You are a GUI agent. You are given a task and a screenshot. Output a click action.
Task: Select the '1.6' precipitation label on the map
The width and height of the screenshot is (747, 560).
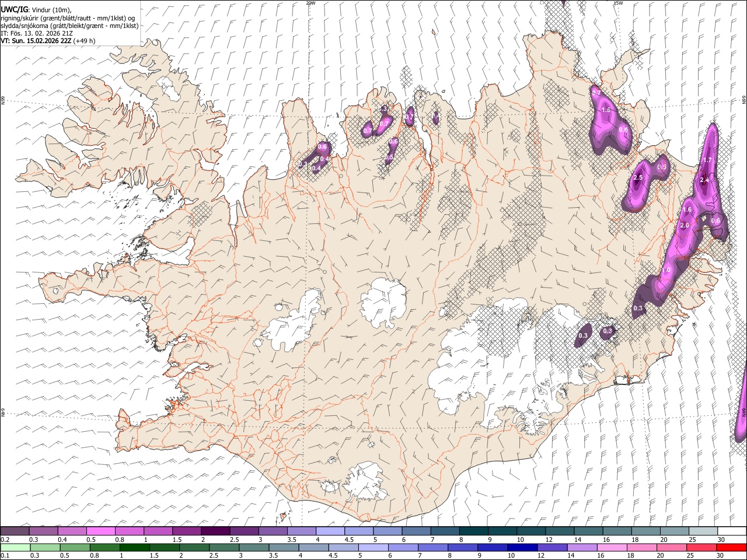click(x=687, y=210)
